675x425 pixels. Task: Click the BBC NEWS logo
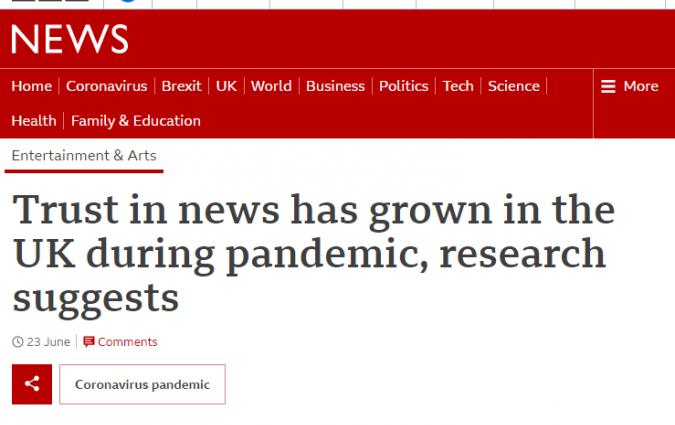tap(70, 39)
